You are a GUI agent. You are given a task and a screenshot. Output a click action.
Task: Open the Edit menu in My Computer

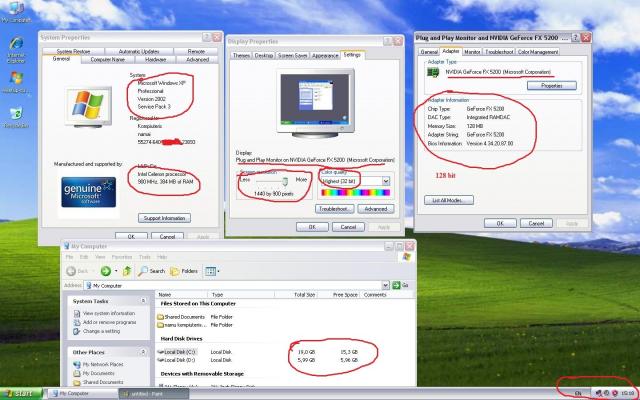84,257
